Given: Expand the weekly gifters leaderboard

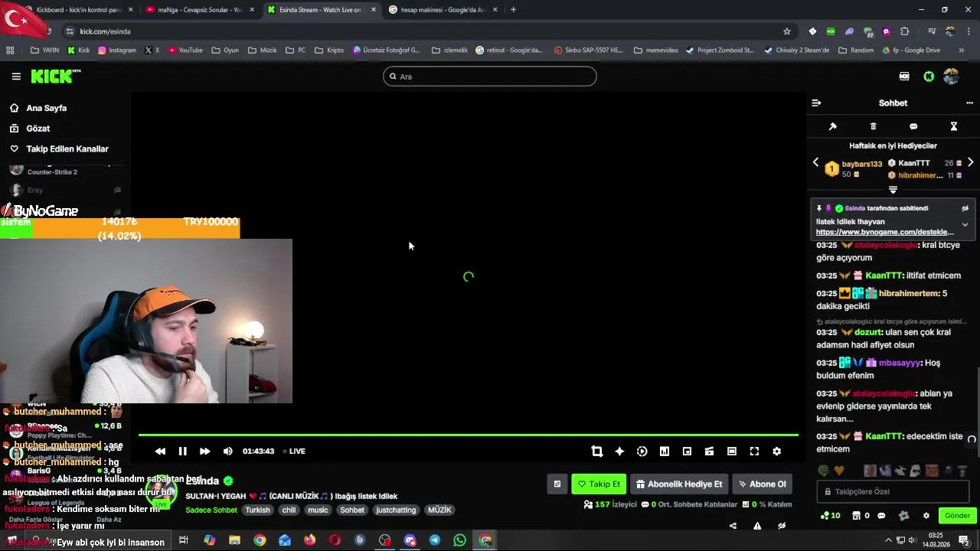Looking at the screenshot, I should [x=893, y=190].
